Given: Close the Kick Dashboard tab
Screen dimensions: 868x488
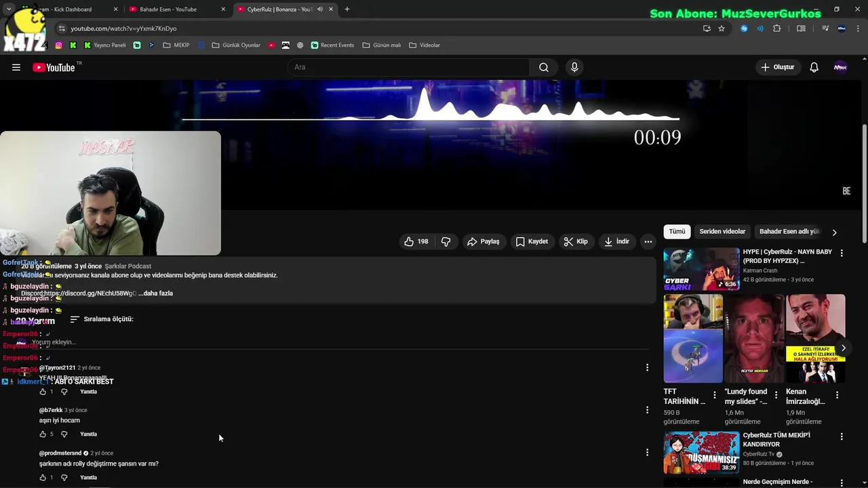Looking at the screenshot, I should 115,9.
